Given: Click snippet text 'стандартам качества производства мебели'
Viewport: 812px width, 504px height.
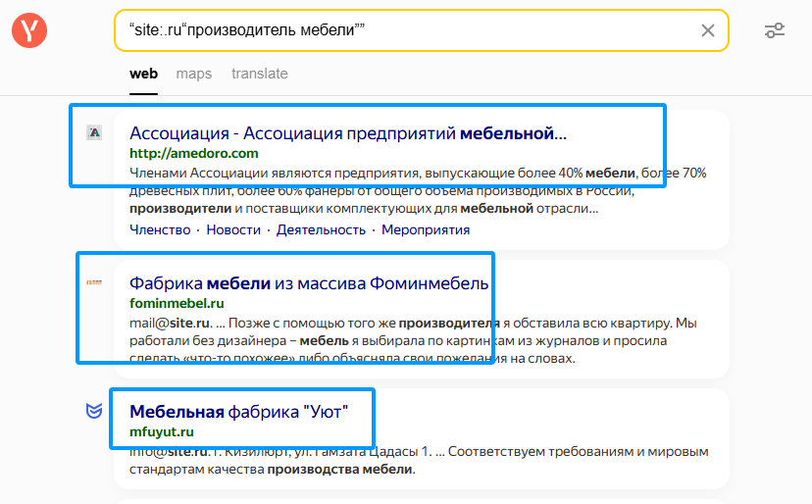Looking at the screenshot, I should pos(273,470).
